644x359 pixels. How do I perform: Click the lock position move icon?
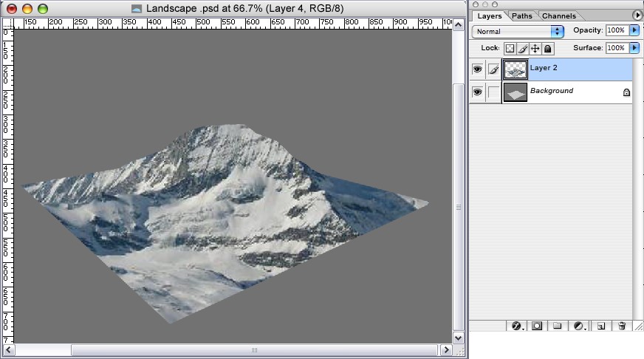tap(535, 49)
